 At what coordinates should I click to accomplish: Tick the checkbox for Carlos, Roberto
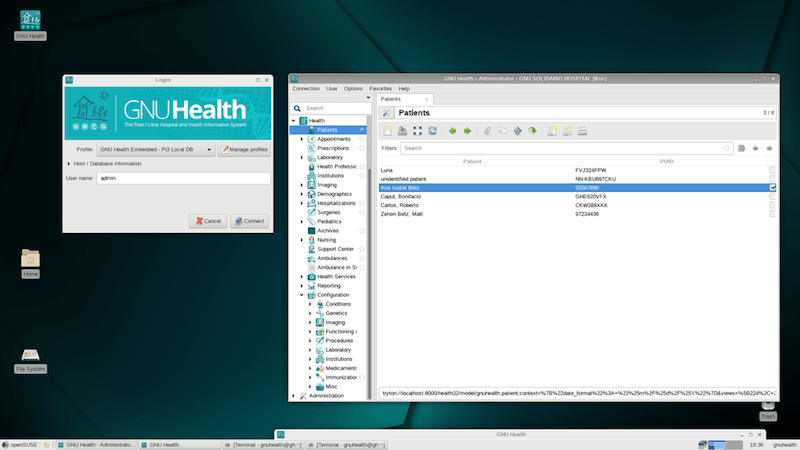tap(772, 205)
